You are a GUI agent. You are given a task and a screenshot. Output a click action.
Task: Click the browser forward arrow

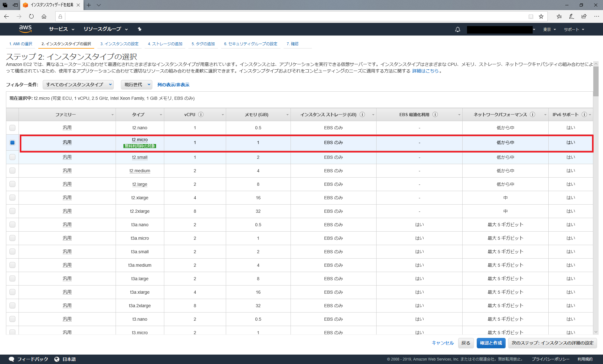[19, 16]
